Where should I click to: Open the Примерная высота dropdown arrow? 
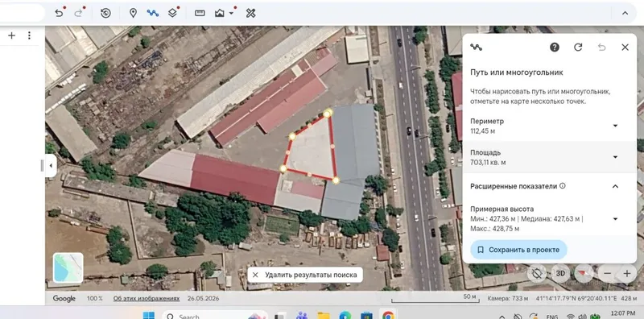[x=615, y=218]
